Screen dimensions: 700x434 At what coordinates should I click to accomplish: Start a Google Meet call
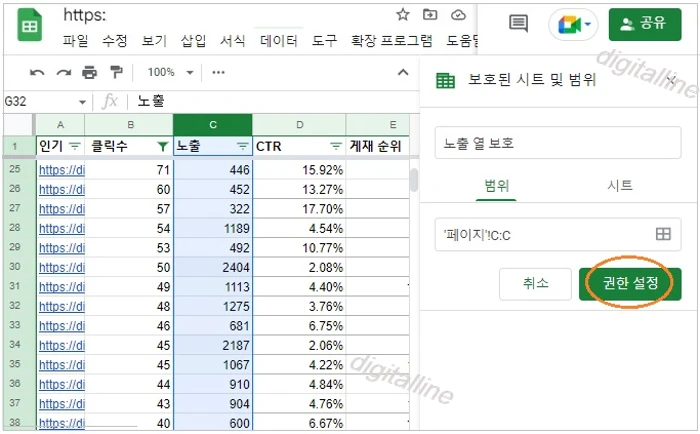pos(574,25)
